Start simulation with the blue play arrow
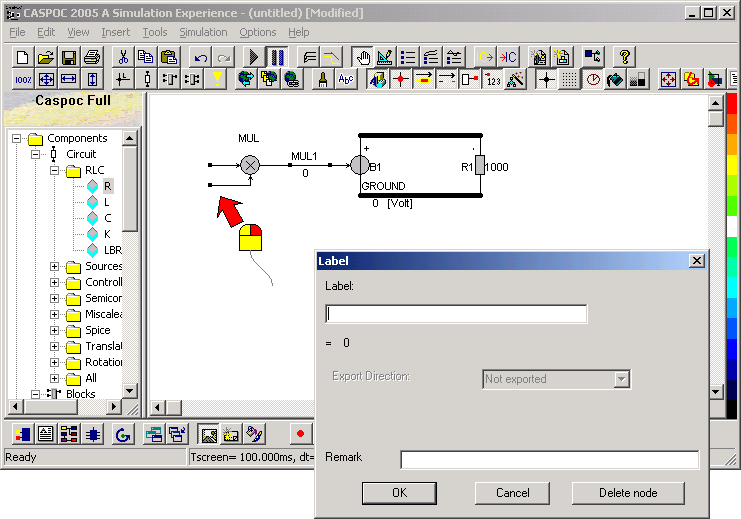The height and width of the screenshot is (519, 741). (254, 57)
